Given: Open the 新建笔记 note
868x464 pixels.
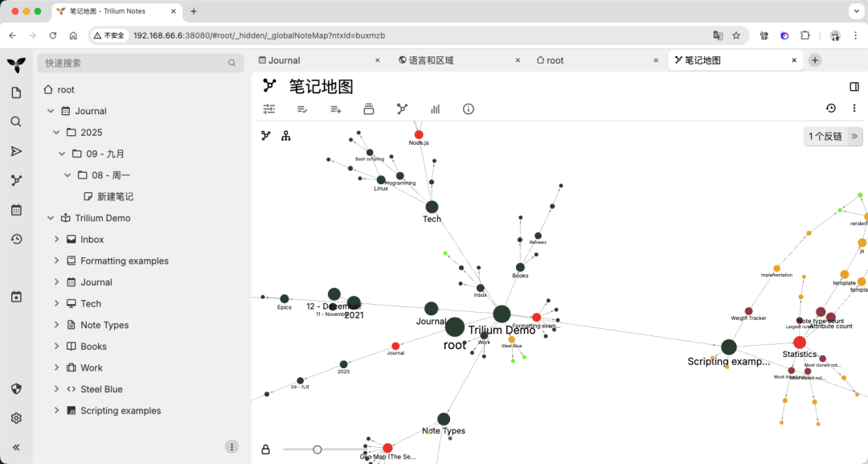Looking at the screenshot, I should [x=115, y=196].
